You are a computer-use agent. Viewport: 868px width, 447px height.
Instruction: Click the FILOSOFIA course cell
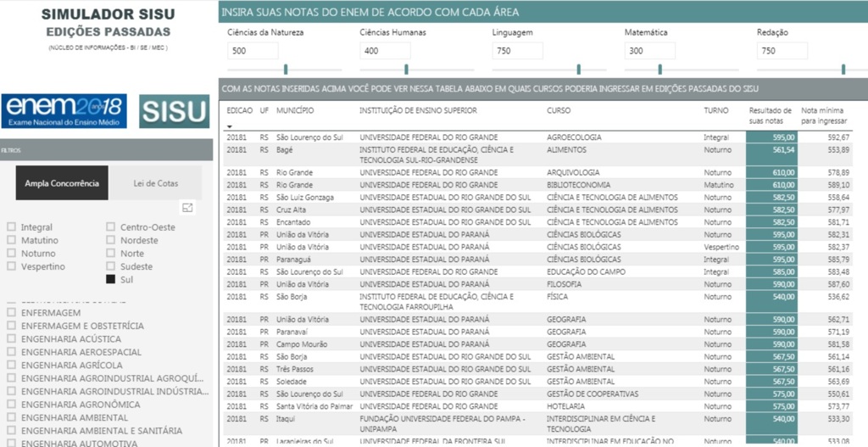(x=564, y=284)
